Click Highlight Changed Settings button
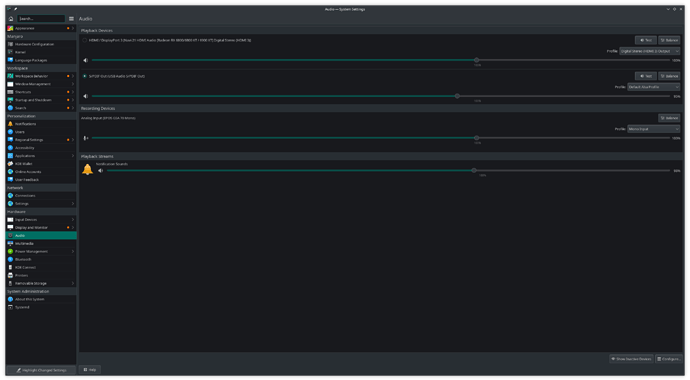The height and width of the screenshot is (380, 690). coord(41,370)
